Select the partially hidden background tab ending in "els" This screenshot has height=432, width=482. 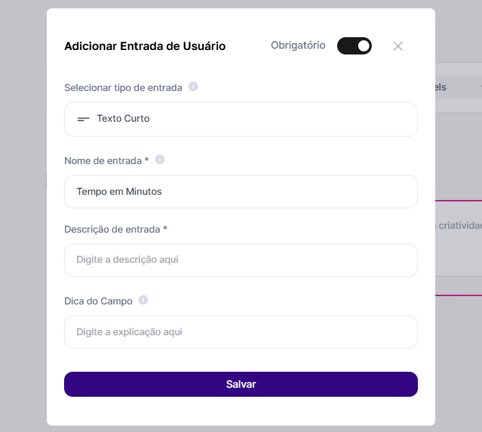coord(440,87)
